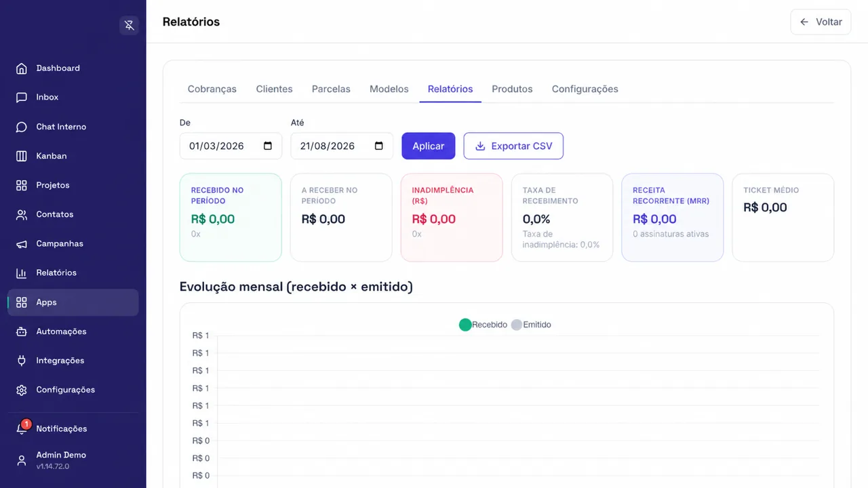Screen dimensions: 868x488
Task: Click the Apps grid icon
Action: [x=22, y=302]
